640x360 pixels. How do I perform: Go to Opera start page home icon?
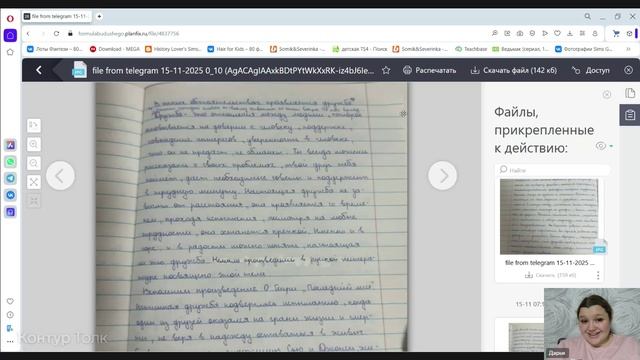tap(10, 52)
